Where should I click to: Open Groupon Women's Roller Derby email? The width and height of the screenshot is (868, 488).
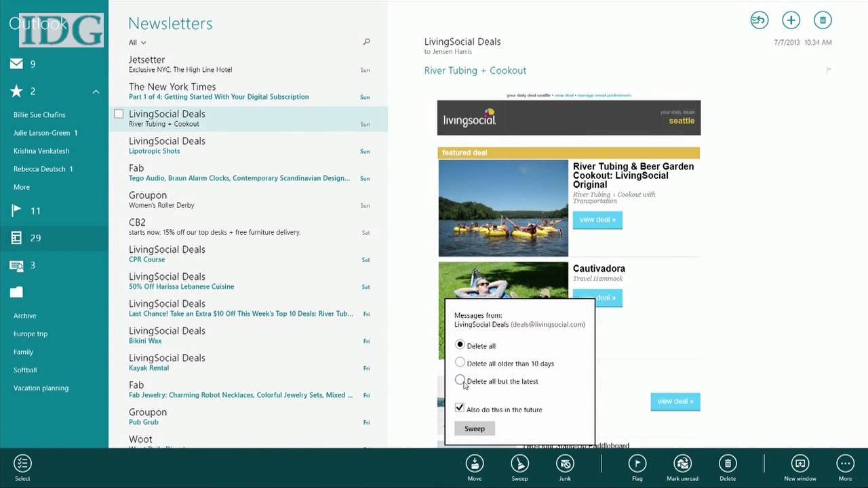pyautogui.click(x=248, y=200)
